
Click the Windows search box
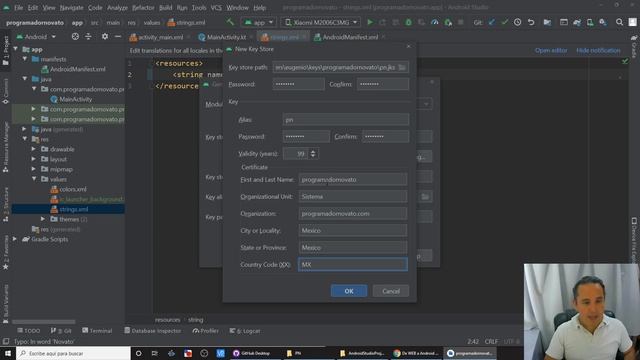(x=73, y=353)
